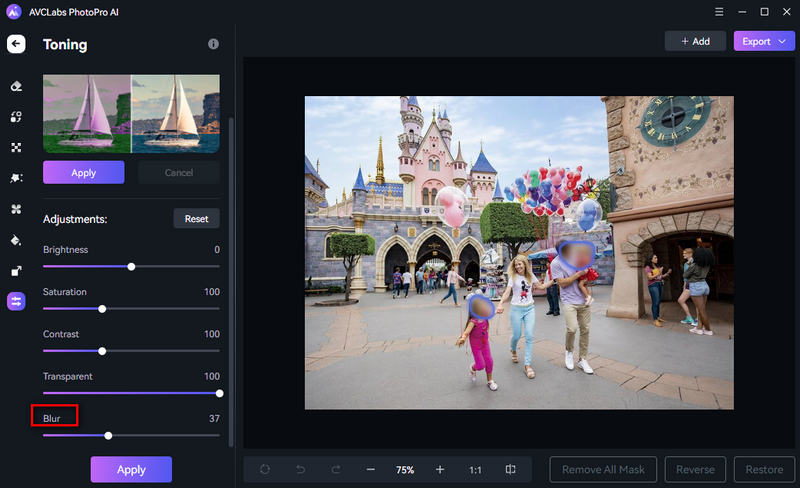Click the Saturation value 100

click(212, 291)
